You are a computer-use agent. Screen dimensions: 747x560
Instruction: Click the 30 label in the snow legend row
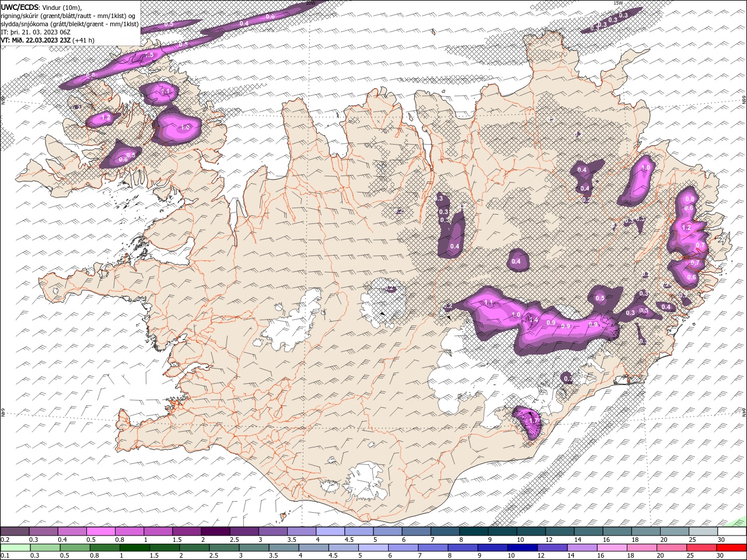(721, 540)
